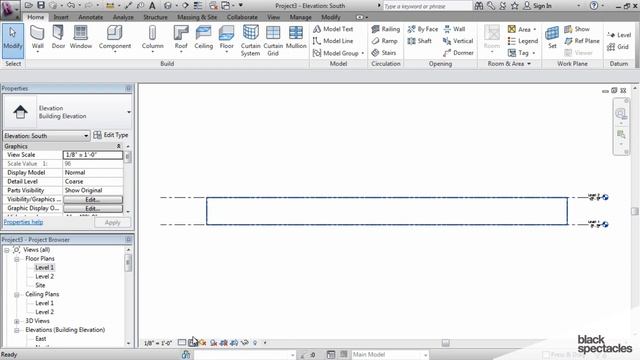This screenshot has height=360, width=640.
Task: Open the Elevation type selector dropdown
Action: tap(129, 112)
